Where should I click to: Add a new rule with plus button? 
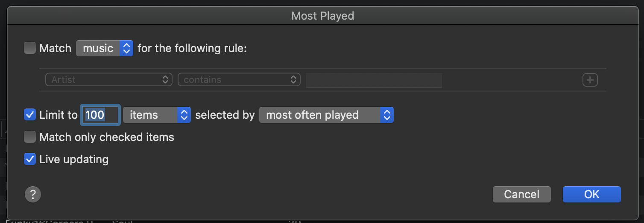[590, 80]
